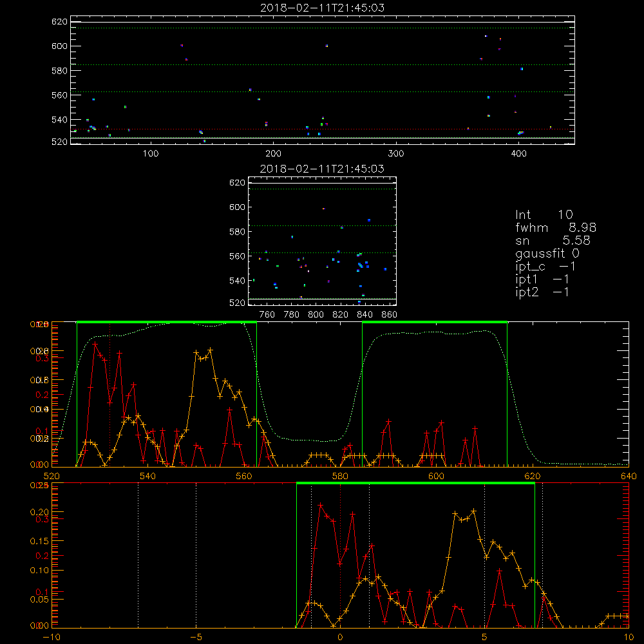Click x-axis label 780 of the small scatter plot
Image resolution: width=644 pixels, height=644 pixels.
pyautogui.click(x=292, y=315)
